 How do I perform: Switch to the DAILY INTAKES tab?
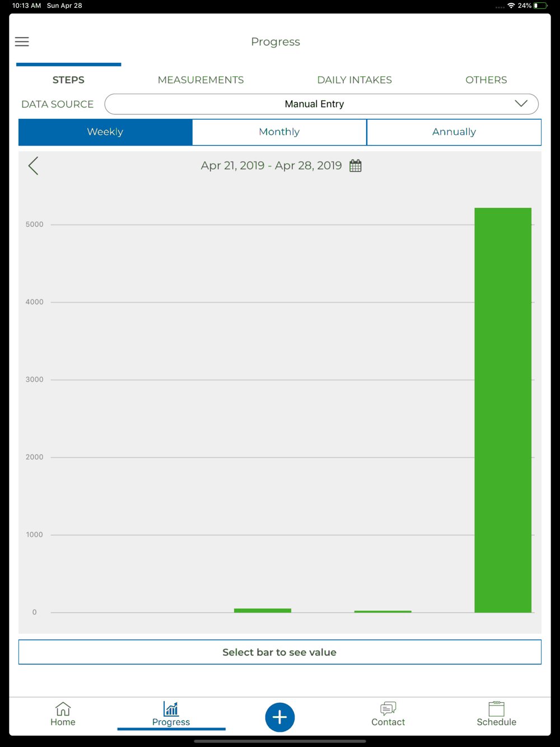click(x=354, y=80)
